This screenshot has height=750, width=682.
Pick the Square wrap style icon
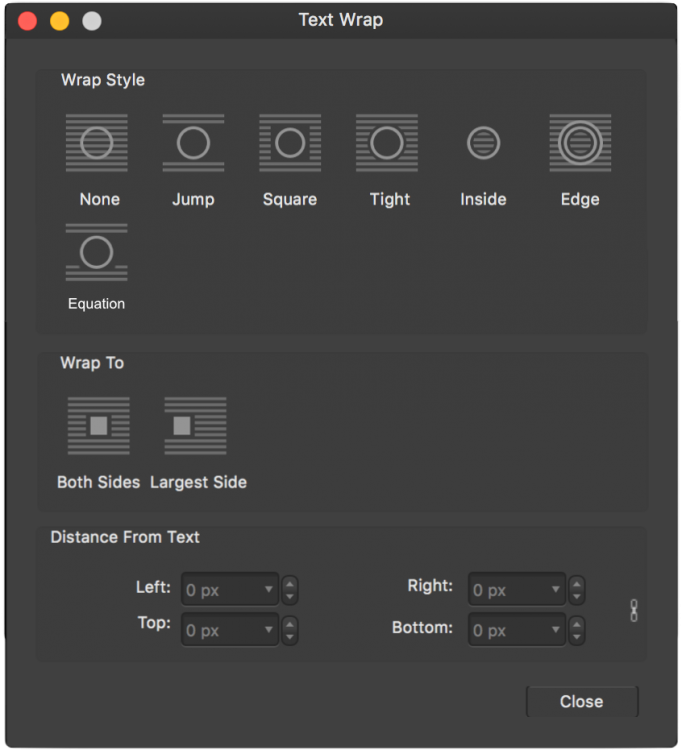click(290, 143)
